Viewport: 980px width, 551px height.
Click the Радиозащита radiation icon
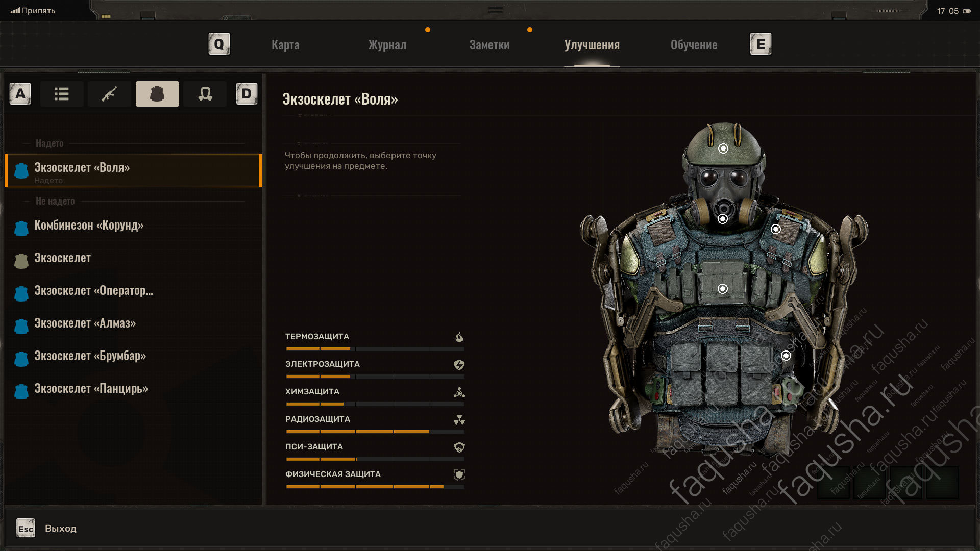coord(459,420)
